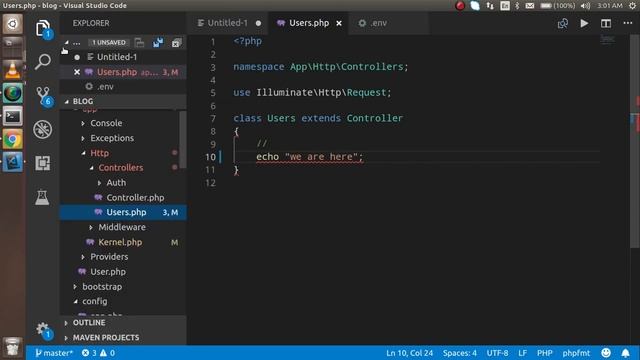This screenshot has height=360, width=640.
Task: Collapse the config folder
Action: click(x=95, y=301)
